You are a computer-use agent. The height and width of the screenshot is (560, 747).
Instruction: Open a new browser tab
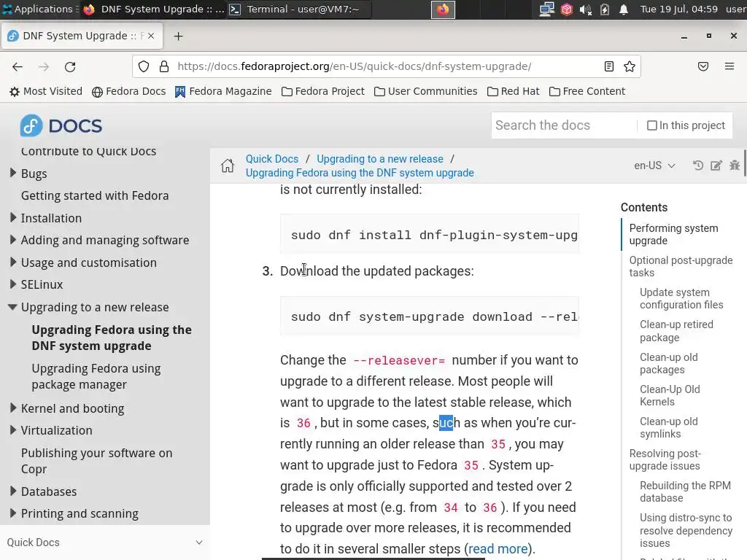178,36
